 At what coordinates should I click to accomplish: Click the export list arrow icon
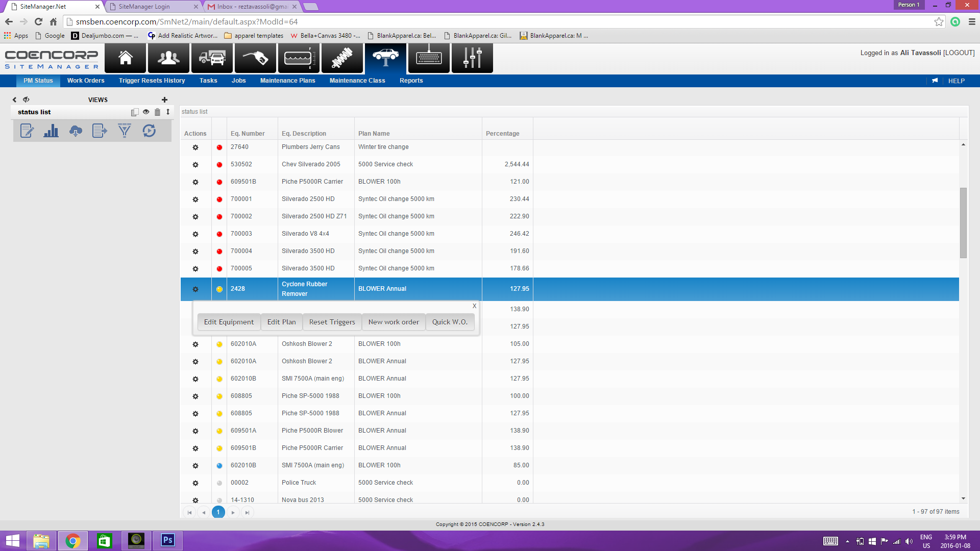point(100,131)
